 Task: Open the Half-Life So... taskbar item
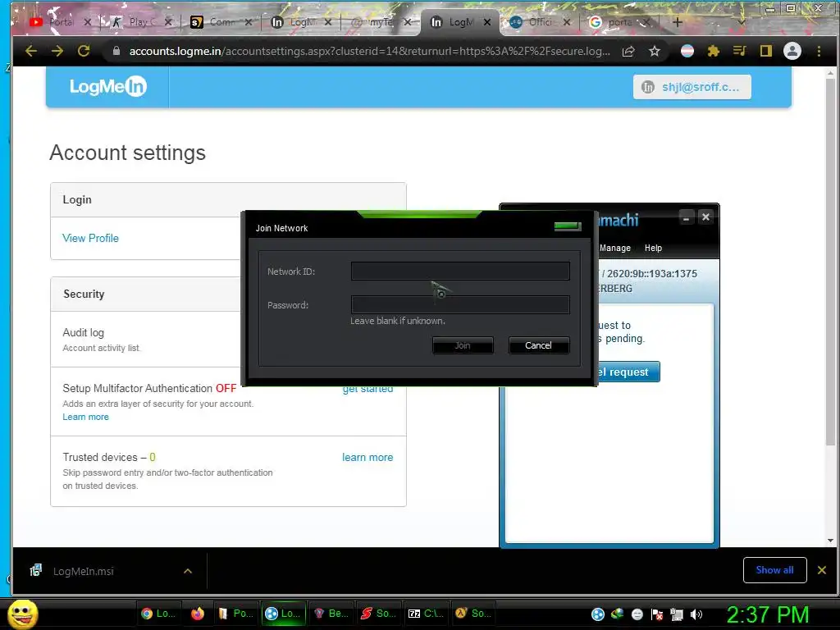point(473,614)
